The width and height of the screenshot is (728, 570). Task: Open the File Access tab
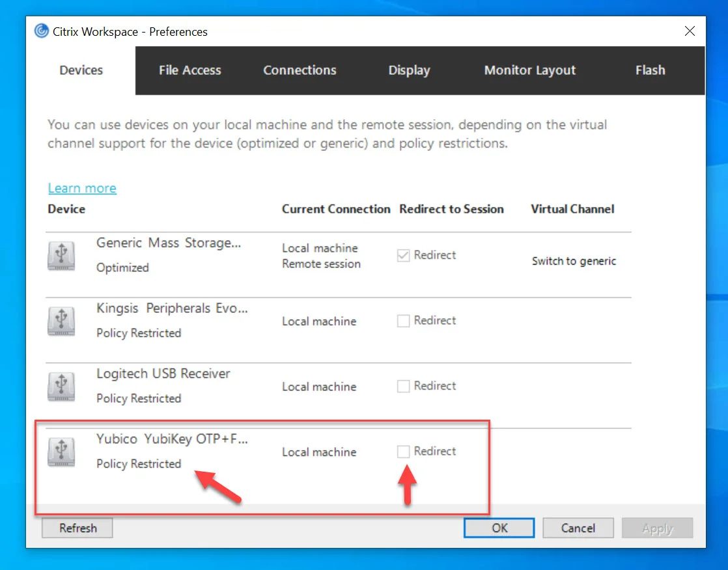190,70
